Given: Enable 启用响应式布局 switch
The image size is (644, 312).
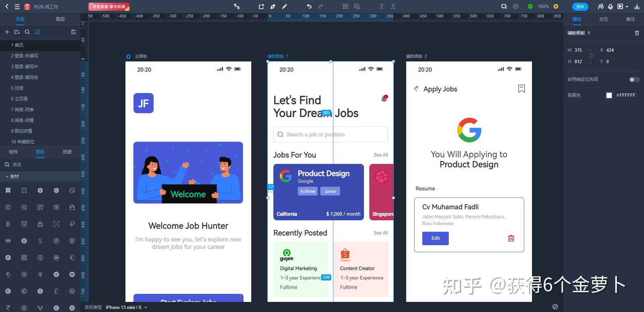Looking at the screenshot, I should pos(634,80).
